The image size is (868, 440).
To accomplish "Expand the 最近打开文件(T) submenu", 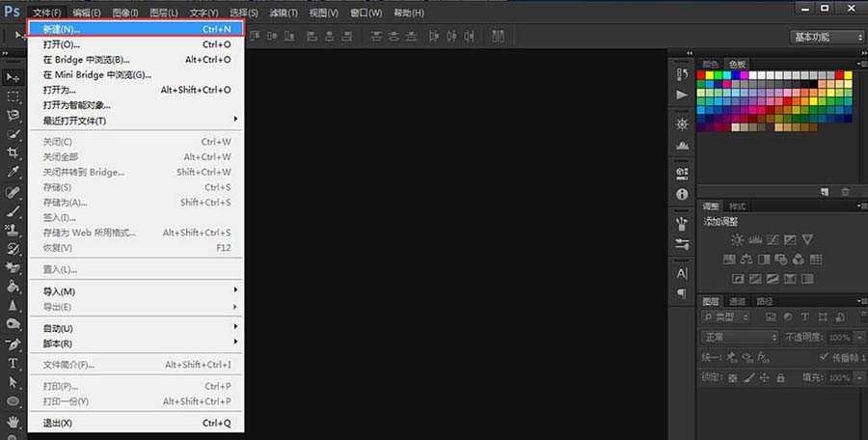I will coord(135,120).
